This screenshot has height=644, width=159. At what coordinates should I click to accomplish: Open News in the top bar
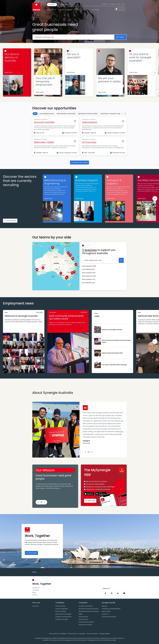[118, 4]
